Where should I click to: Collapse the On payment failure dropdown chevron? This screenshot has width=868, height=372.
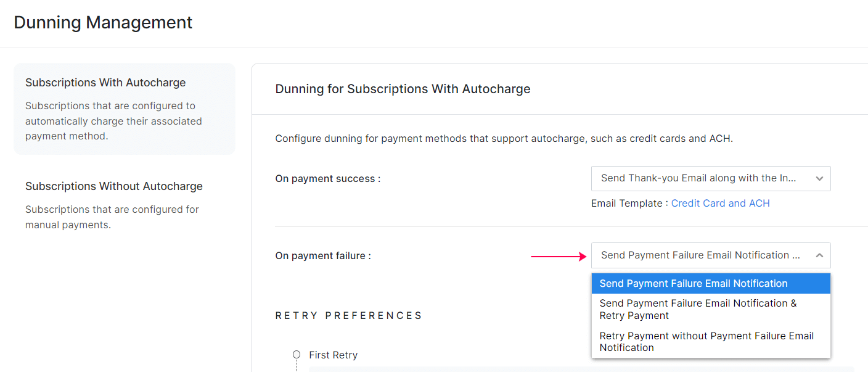819,255
